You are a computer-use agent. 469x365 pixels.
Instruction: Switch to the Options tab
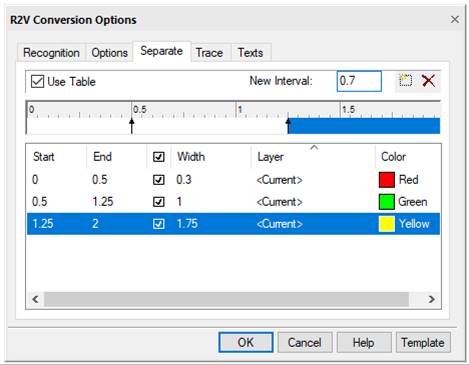coord(109,53)
